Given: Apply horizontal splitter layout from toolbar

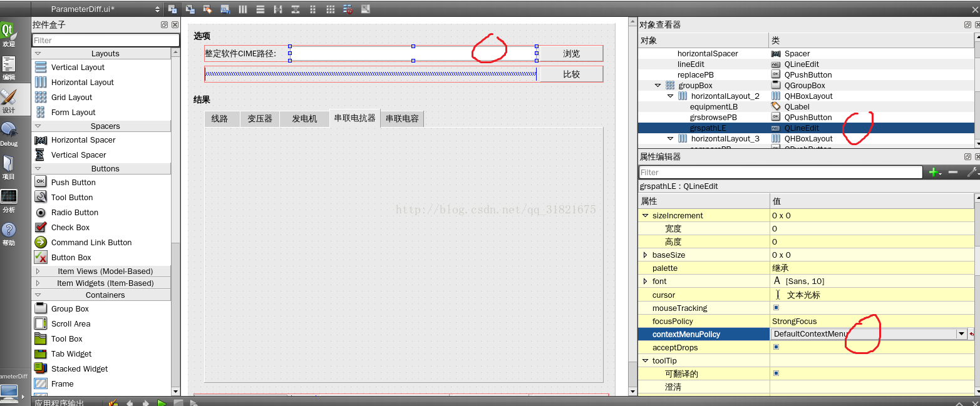Looking at the screenshot, I should [x=278, y=9].
